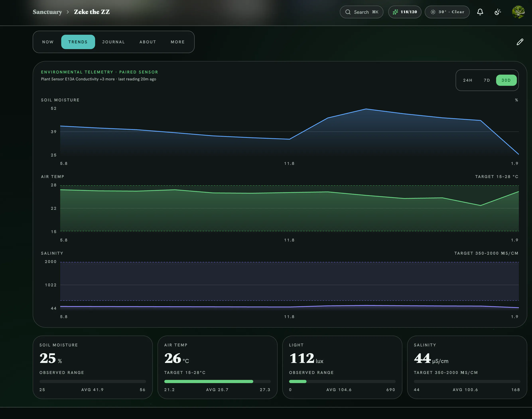Click the Air Temp range progress bar
The image size is (532, 419).
[217, 381]
